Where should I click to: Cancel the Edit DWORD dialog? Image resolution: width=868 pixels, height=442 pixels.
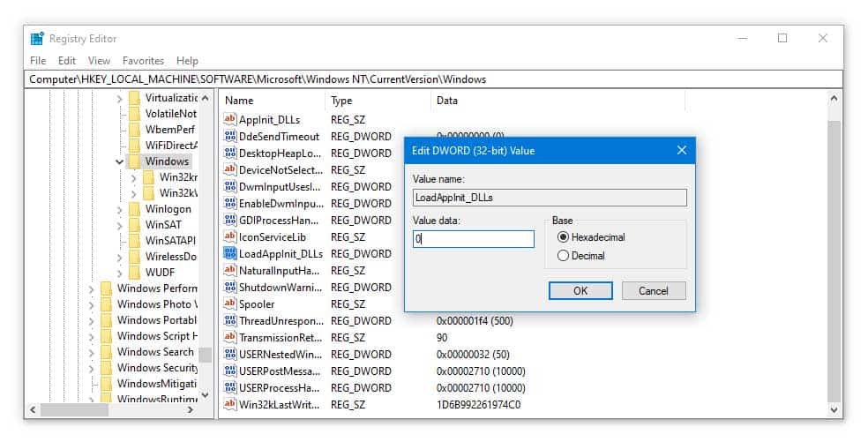point(654,291)
